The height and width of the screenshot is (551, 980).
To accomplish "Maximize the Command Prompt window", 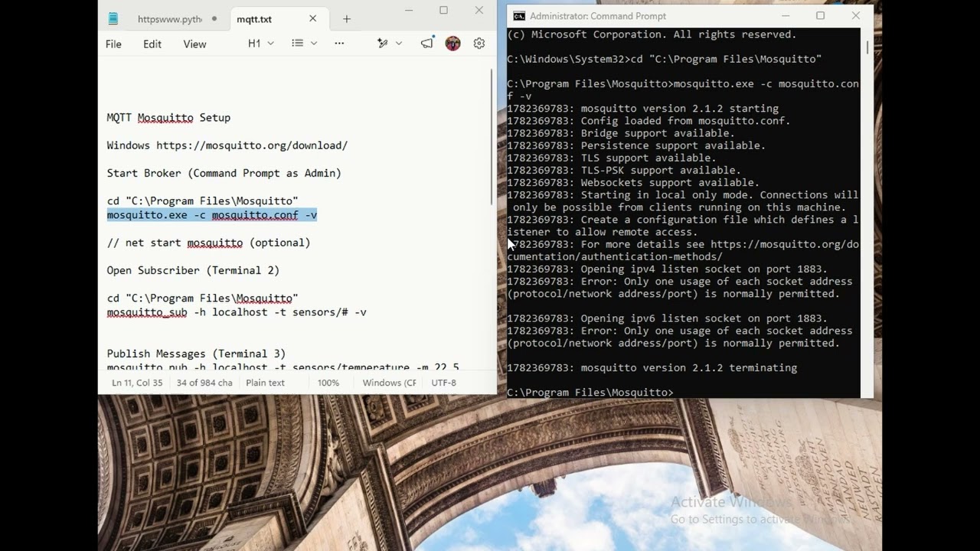I will coord(820,15).
